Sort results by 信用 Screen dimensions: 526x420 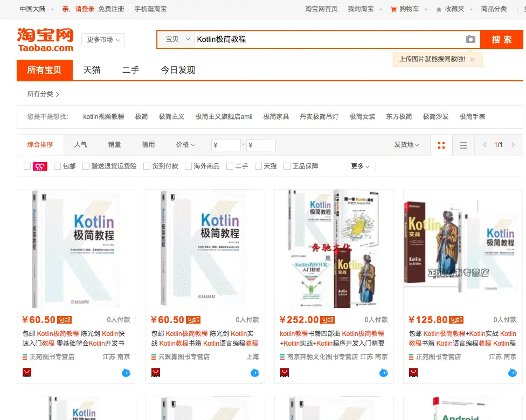click(x=148, y=144)
